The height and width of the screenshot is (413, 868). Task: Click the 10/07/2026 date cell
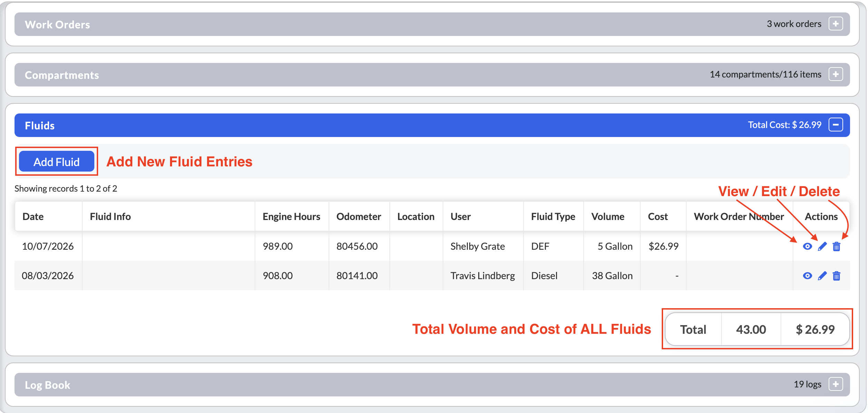48,246
